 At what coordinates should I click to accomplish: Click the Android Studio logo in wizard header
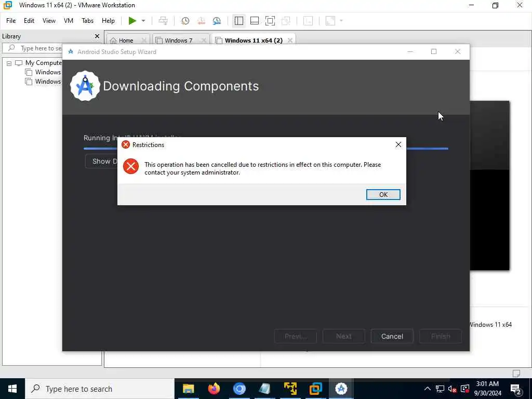(x=85, y=86)
